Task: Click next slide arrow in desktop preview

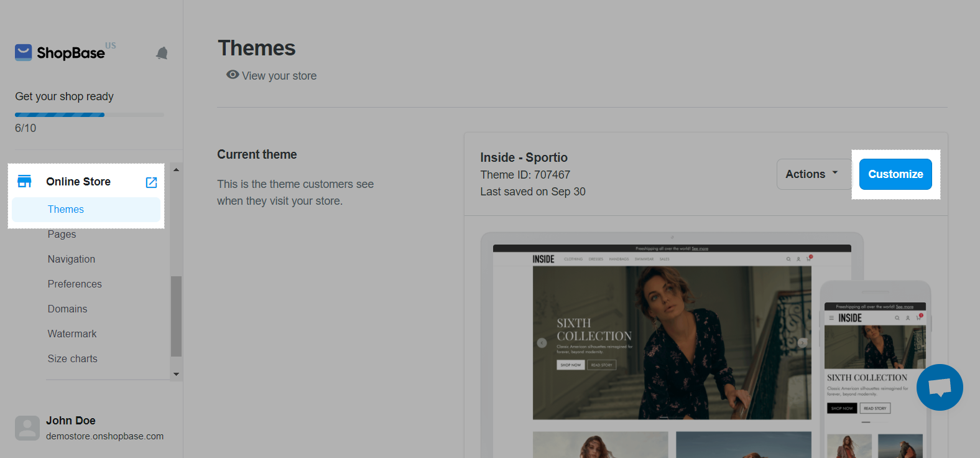Action: (802, 343)
